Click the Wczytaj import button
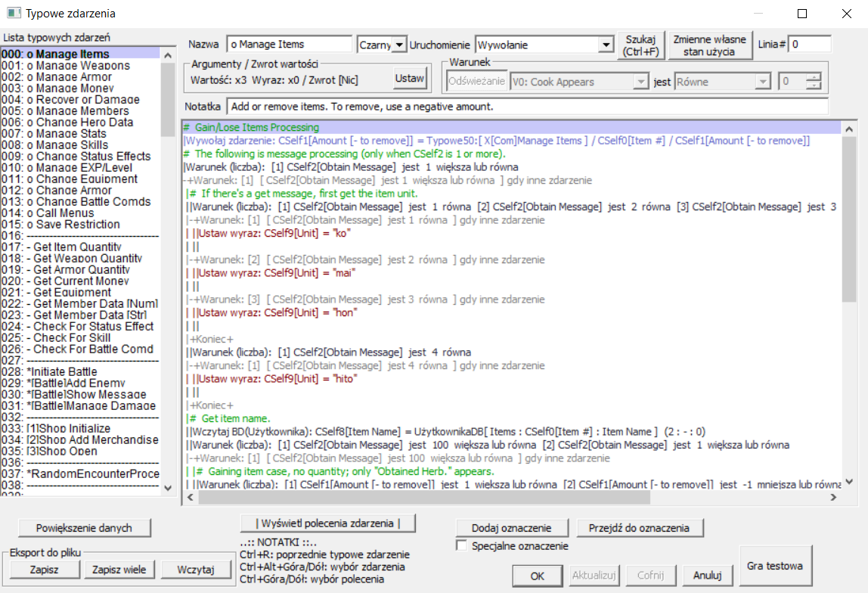 pyautogui.click(x=197, y=570)
